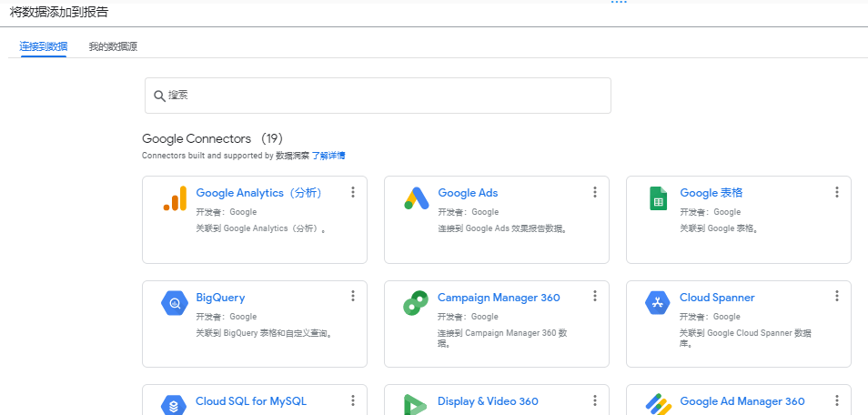The width and height of the screenshot is (868, 415).
Task: Choose the Campaign Manager 360 connector title
Action: pyautogui.click(x=500, y=298)
